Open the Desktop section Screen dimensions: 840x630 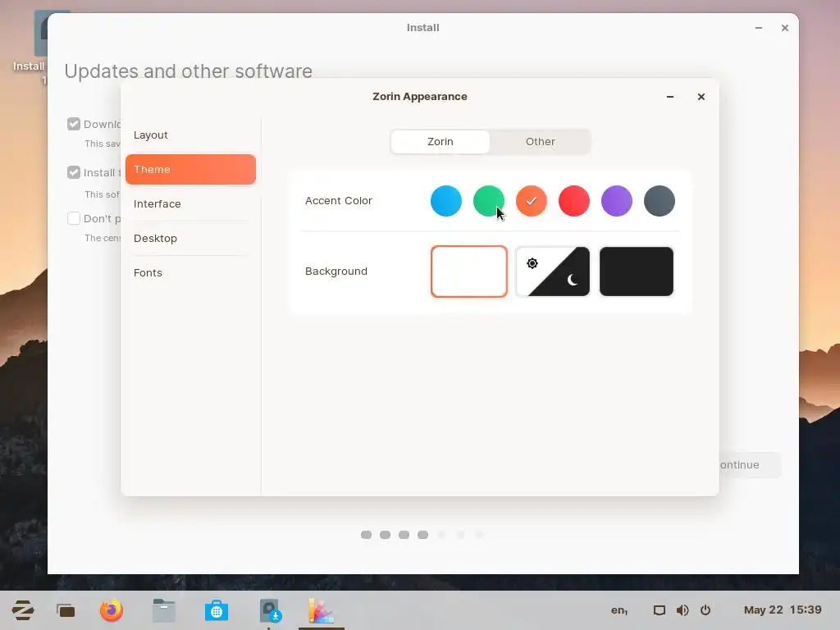[x=190, y=239]
